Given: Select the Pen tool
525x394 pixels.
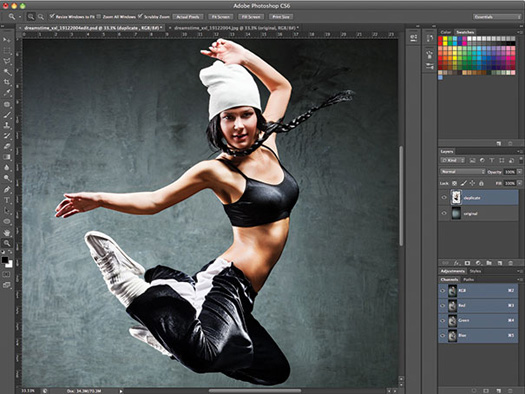Looking at the screenshot, I should click(x=7, y=189).
